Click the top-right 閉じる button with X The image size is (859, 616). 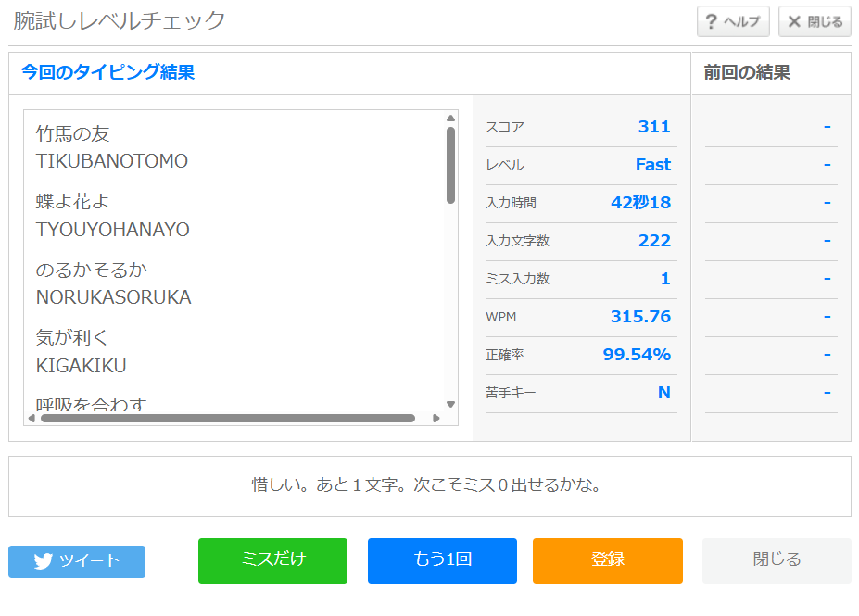(x=815, y=21)
